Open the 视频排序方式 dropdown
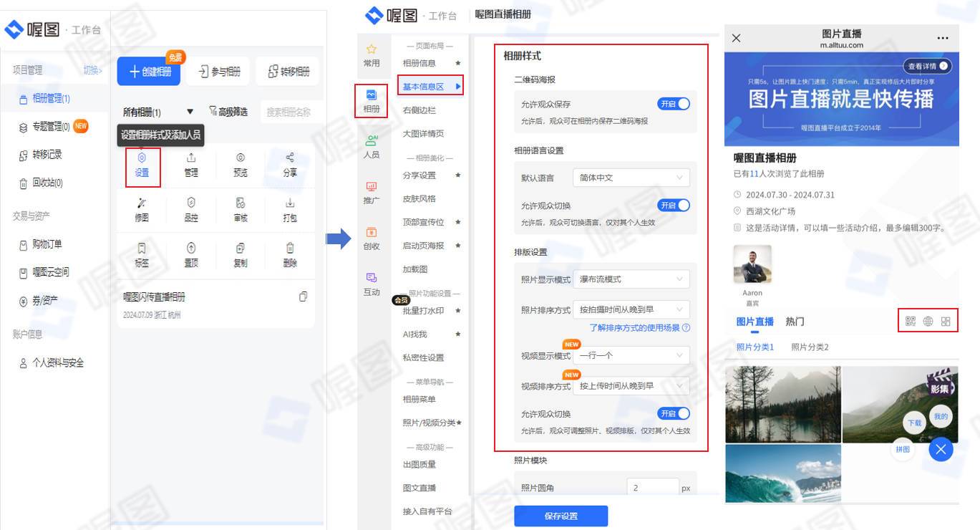This screenshot has height=530, width=980. 631,386
